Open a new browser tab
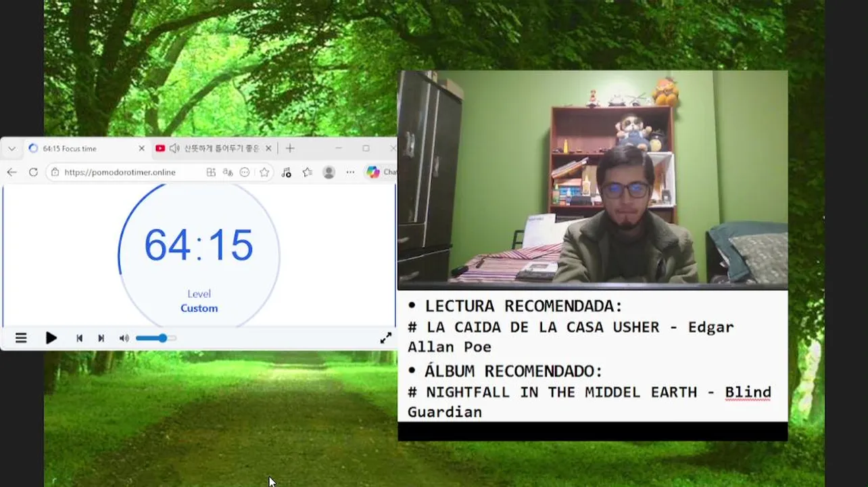 click(290, 149)
